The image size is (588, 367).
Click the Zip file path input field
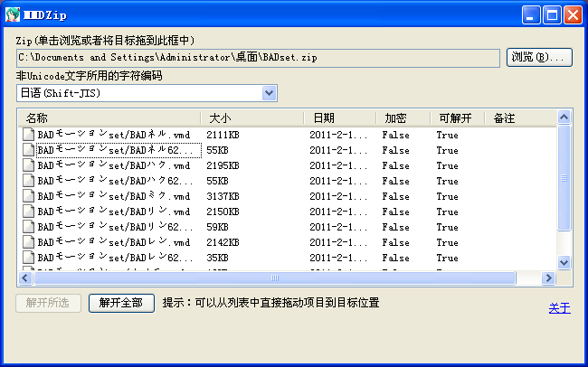pyautogui.click(x=258, y=58)
